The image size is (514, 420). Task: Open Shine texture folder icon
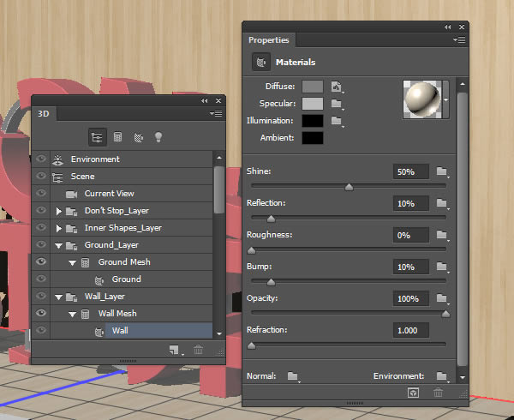(x=442, y=171)
